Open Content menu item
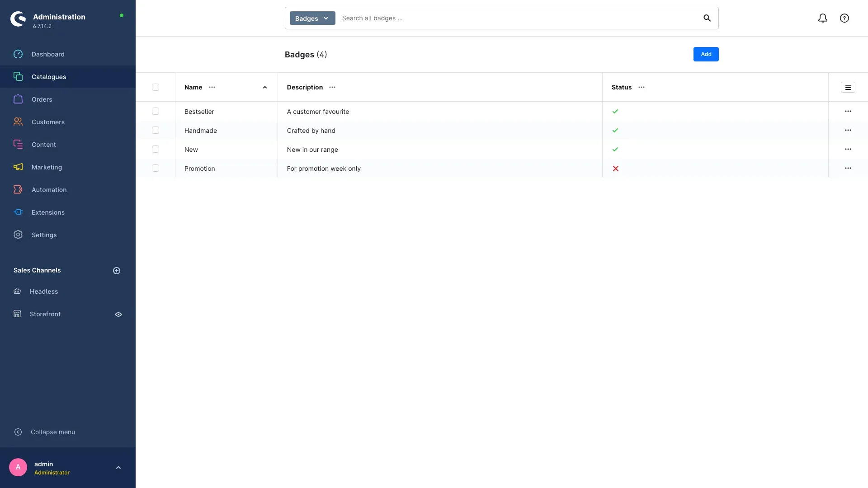This screenshot has height=488, width=868. click(x=68, y=145)
